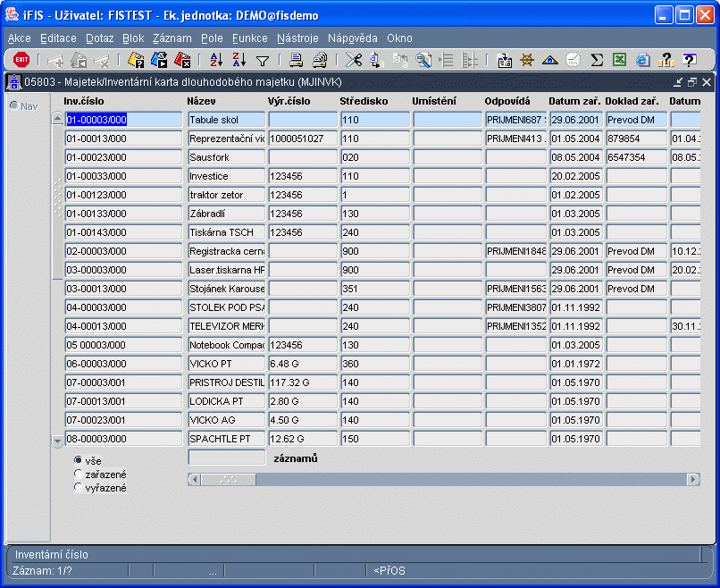Click serial number field '117.32 G'
The height and width of the screenshot is (588, 720).
click(303, 382)
